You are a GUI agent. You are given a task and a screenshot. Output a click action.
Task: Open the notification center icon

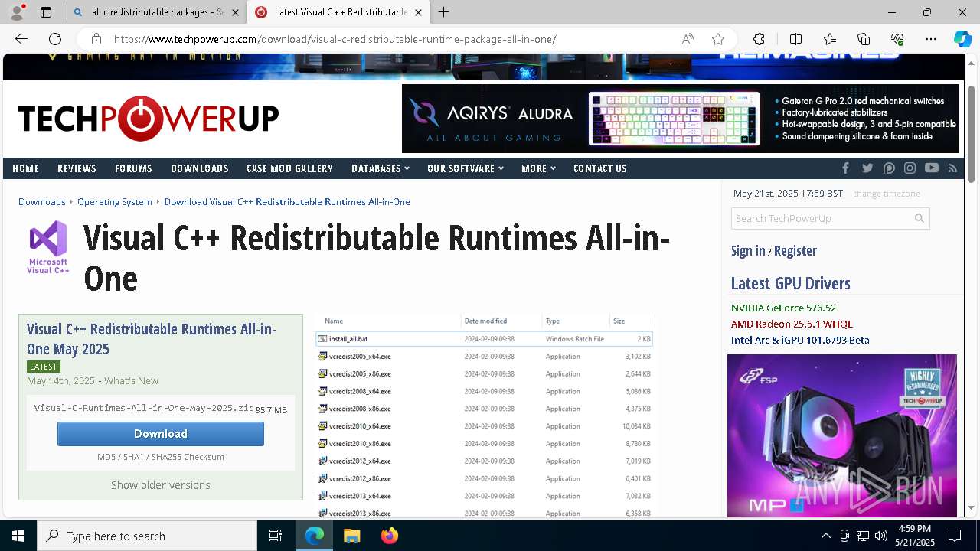point(955,536)
